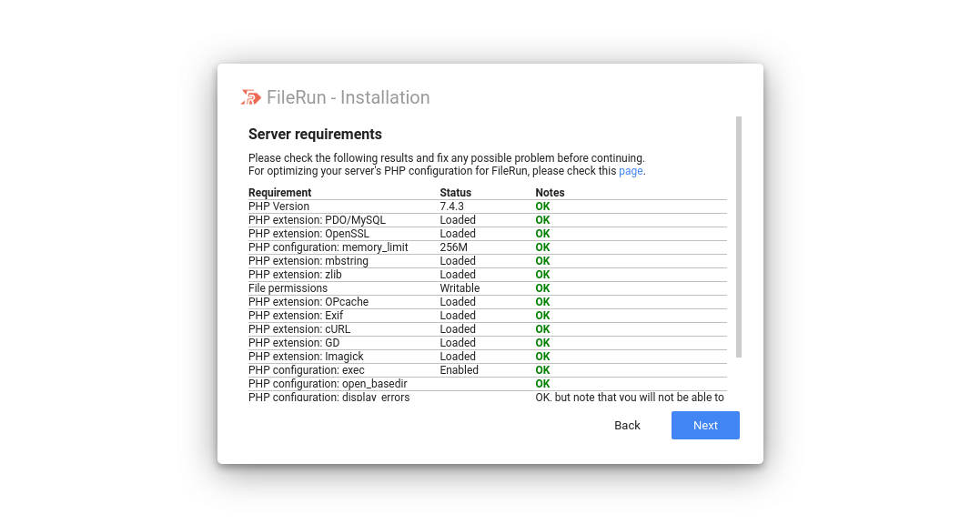The height and width of the screenshot is (524, 980).
Task: Click the FileRun logo icon
Action: coord(251,97)
